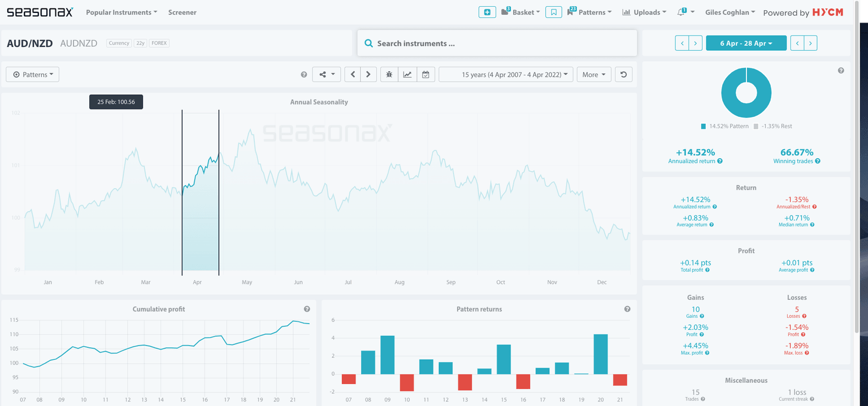Image resolution: width=868 pixels, height=406 pixels.
Task: Open the Popular Instruments menu
Action: (121, 12)
